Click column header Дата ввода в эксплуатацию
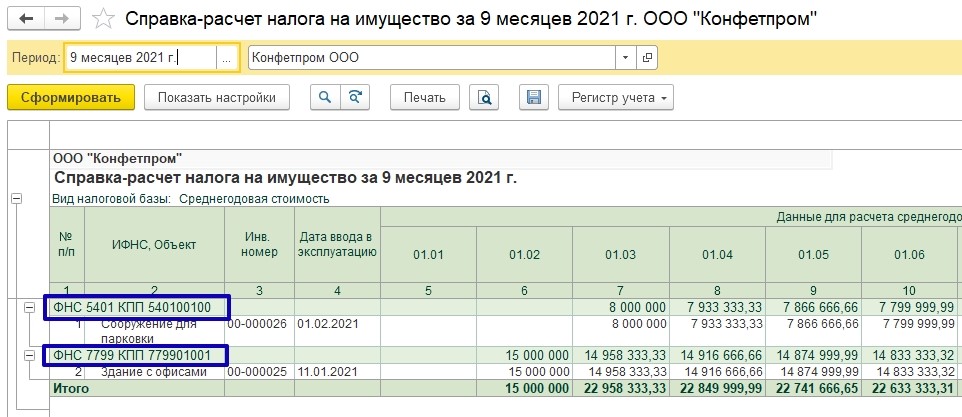The width and height of the screenshot is (962, 417). click(337, 245)
